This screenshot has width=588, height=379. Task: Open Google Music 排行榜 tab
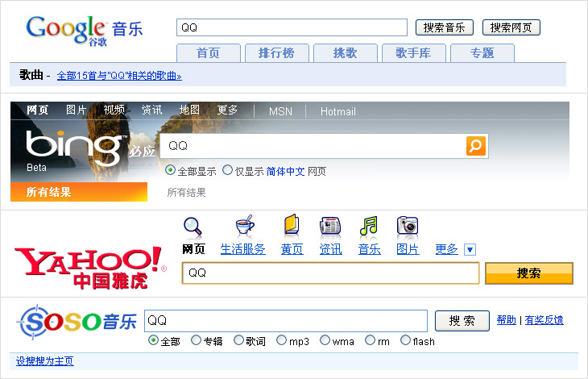click(x=277, y=53)
